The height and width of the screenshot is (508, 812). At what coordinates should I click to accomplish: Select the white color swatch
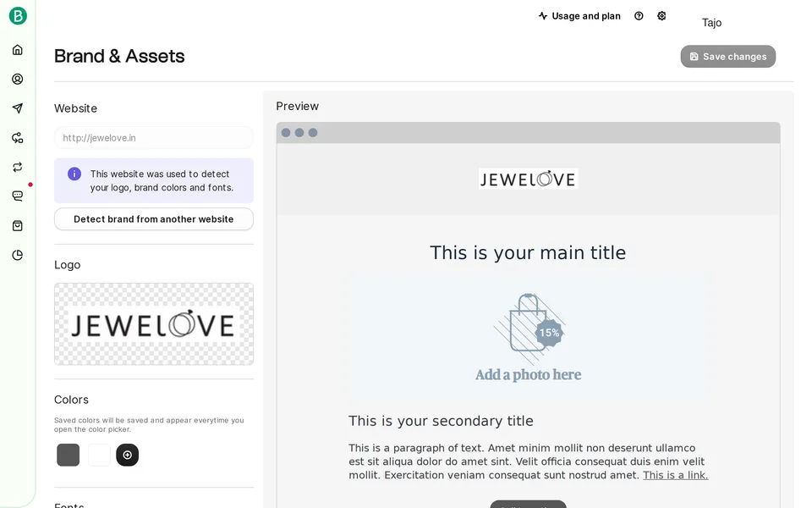pyautogui.click(x=98, y=455)
